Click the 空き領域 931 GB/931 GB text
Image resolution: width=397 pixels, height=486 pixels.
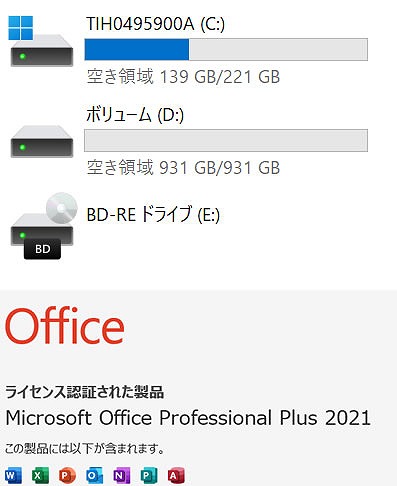tap(183, 167)
